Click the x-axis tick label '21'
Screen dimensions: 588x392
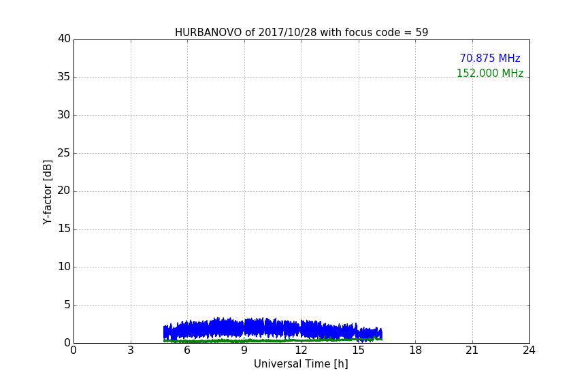(472, 350)
